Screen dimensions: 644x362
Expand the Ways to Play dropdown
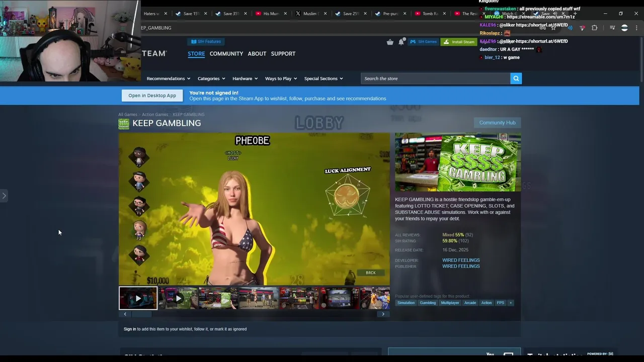[x=281, y=78]
